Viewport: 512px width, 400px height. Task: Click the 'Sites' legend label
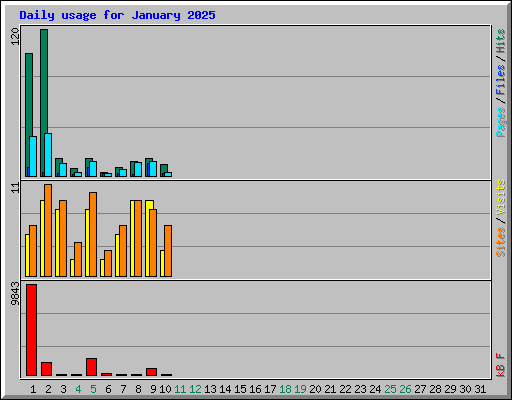[x=501, y=242]
